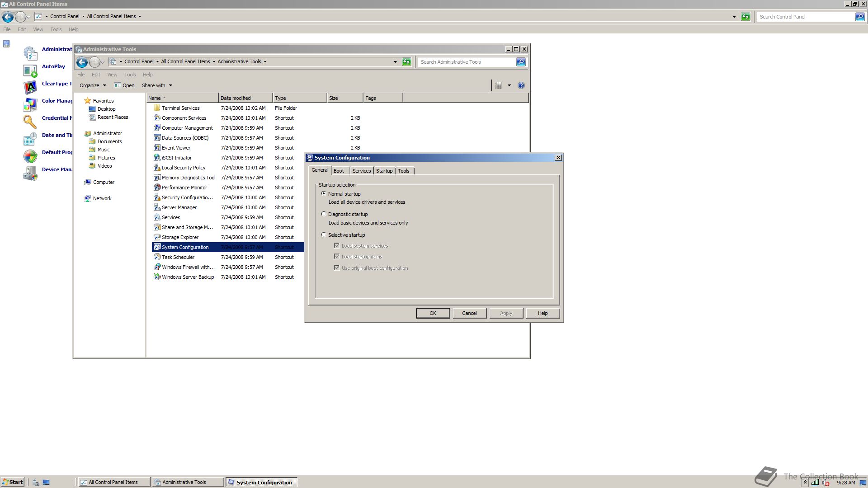The image size is (868, 488).
Task: Select Selective startup radio button
Action: (323, 235)
